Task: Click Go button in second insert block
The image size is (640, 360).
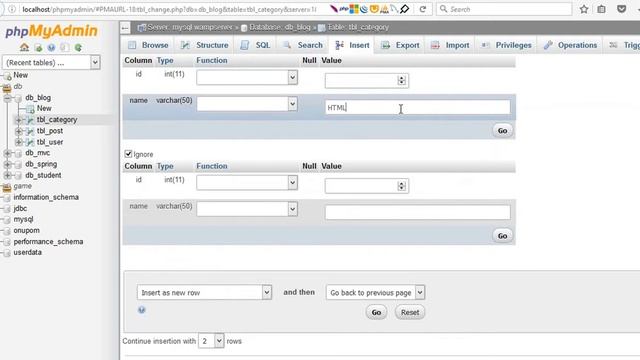Action: coord(502,236)
